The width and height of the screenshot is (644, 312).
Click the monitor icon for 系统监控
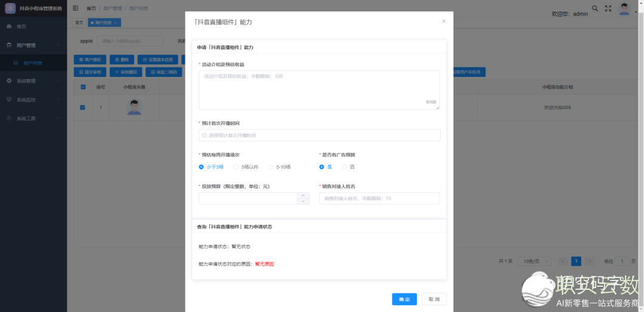point(9,100)
